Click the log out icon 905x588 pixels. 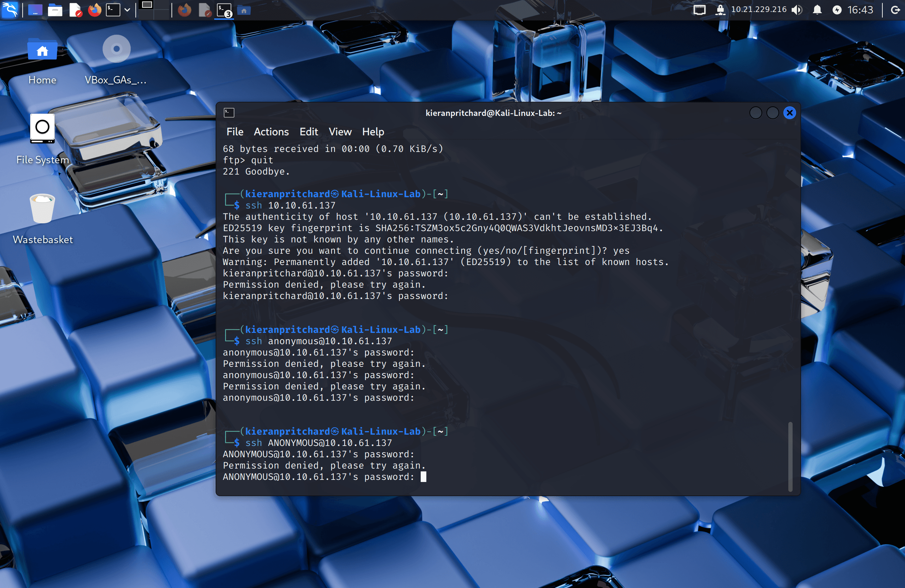pyautogui.click(x=895, y=10)
